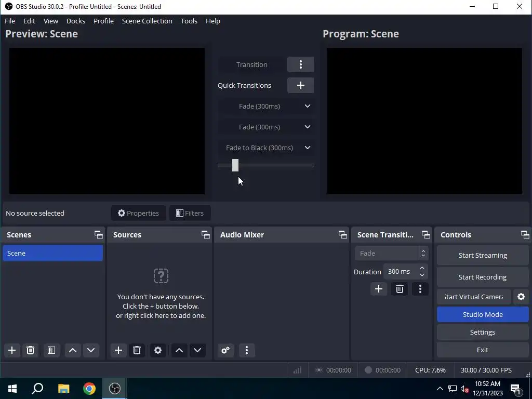
Task: Open Windows taskbar search
Action: point(37,389)
